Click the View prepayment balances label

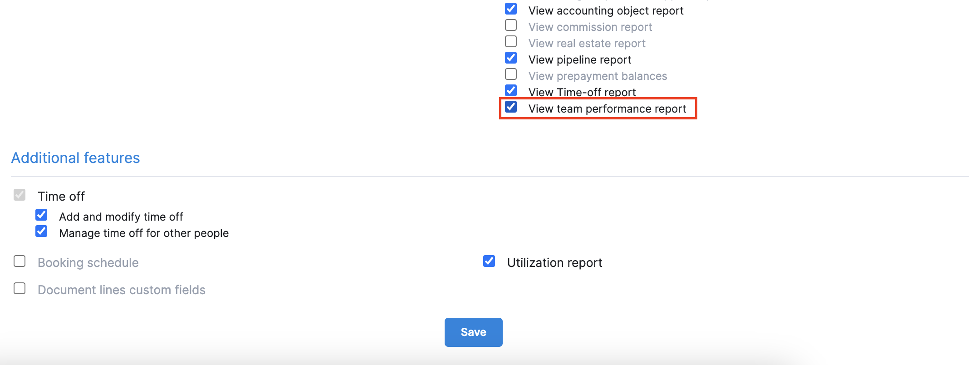[x=598, y=76]
